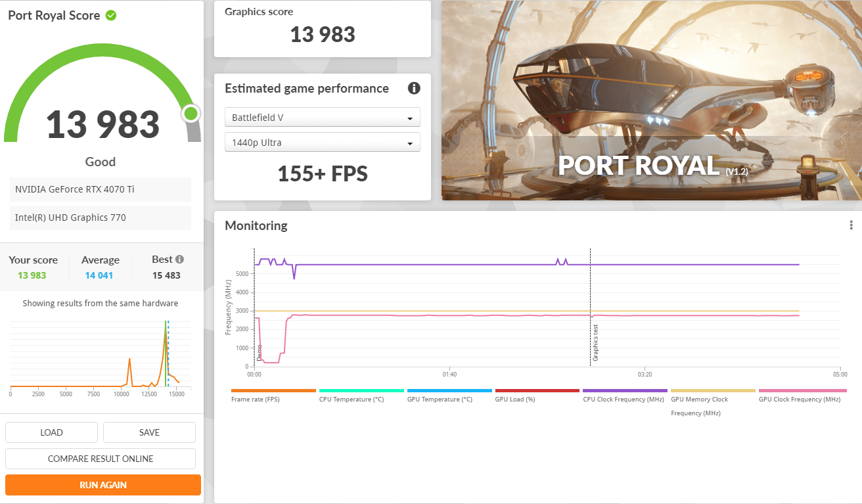Click the orange RUN AGAIN button
This screenshot has height=504, width=862.
pos(103,485)
